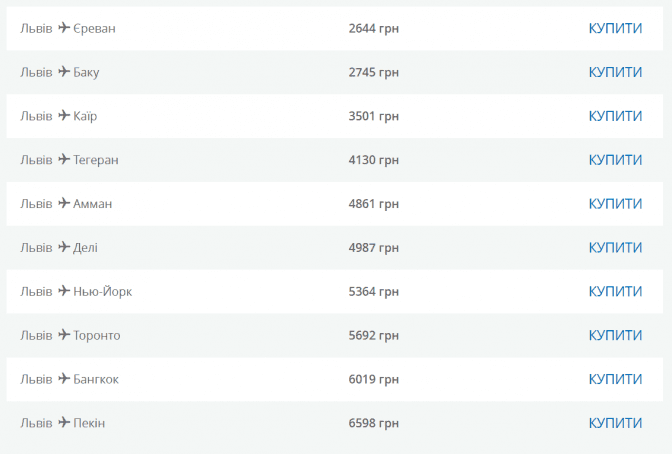672x454 pixels.
Task: Click the airplane icon beside Амман
Action: point(64,203)
